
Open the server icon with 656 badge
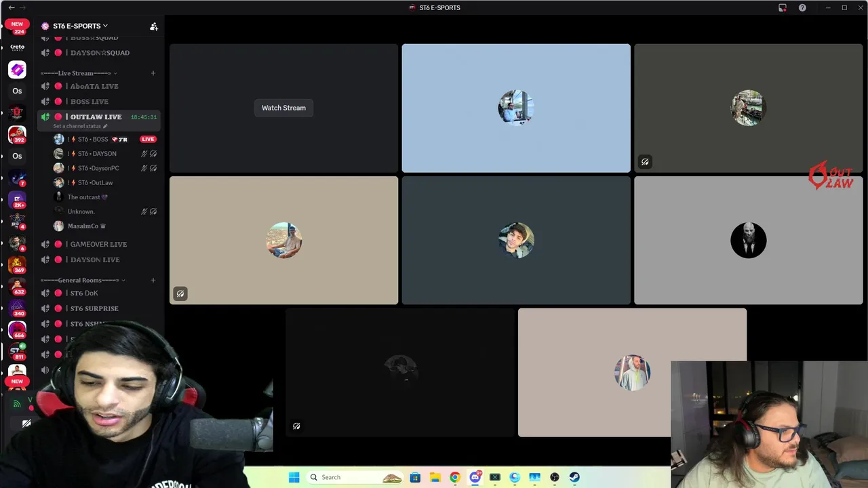(x=17, y=329)
